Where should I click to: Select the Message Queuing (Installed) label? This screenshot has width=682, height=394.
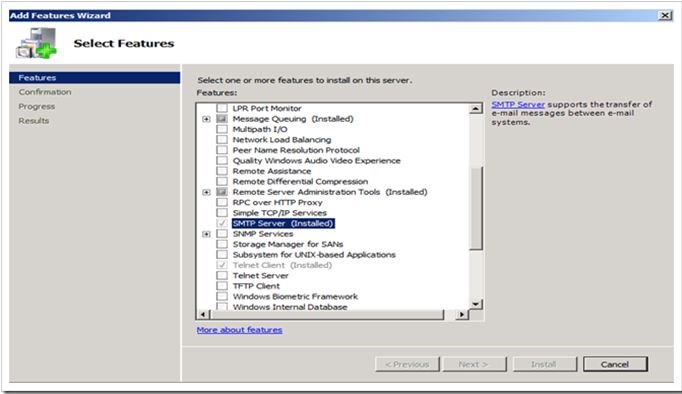pos(293,119)
